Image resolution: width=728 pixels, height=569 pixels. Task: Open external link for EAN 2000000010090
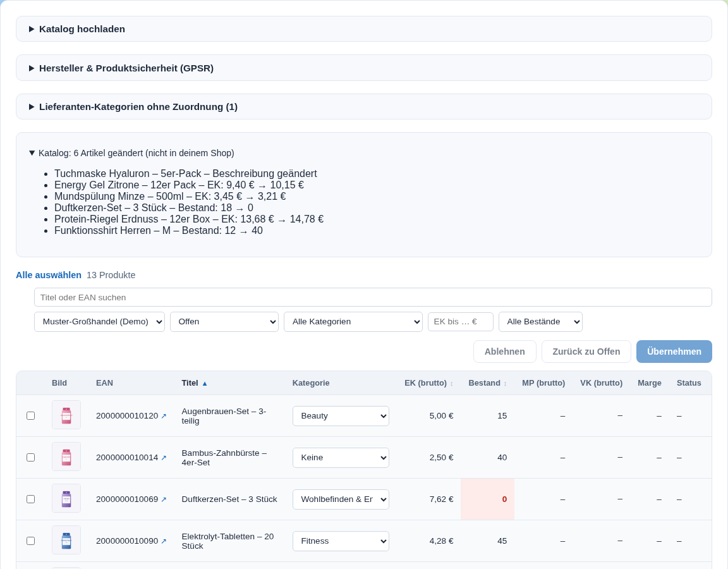coord(164,541)
